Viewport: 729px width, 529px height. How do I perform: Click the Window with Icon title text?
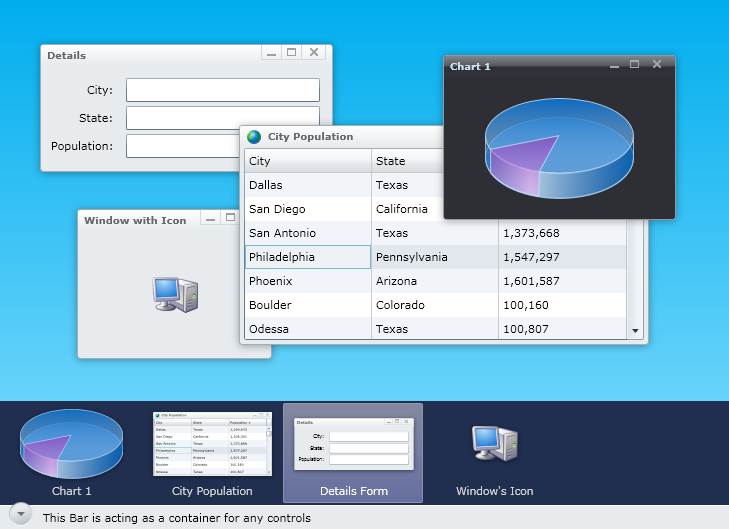135,220
